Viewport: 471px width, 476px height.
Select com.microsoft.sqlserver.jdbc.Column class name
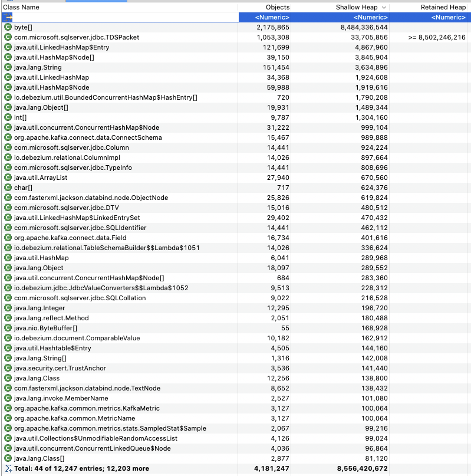click(71, 147)
